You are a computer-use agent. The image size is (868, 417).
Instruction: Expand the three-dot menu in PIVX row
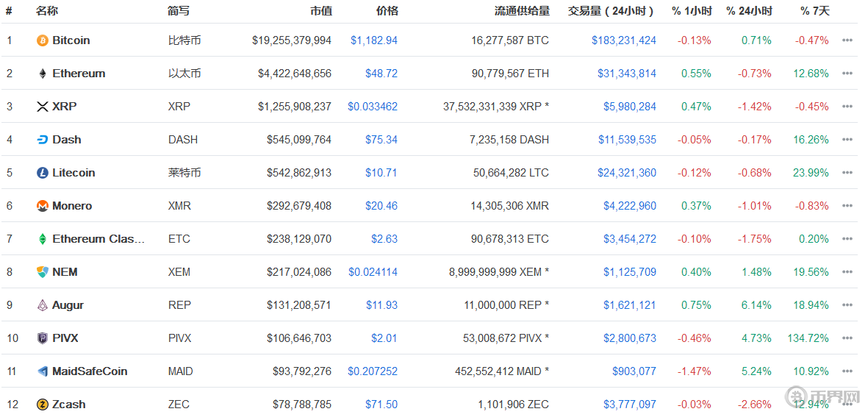tap(847, 338)
